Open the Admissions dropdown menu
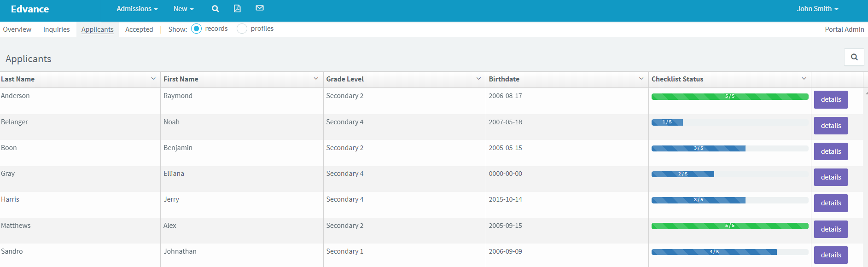This screenshot has width=868, height=267. pyautogui.click(x=137, y=9)
